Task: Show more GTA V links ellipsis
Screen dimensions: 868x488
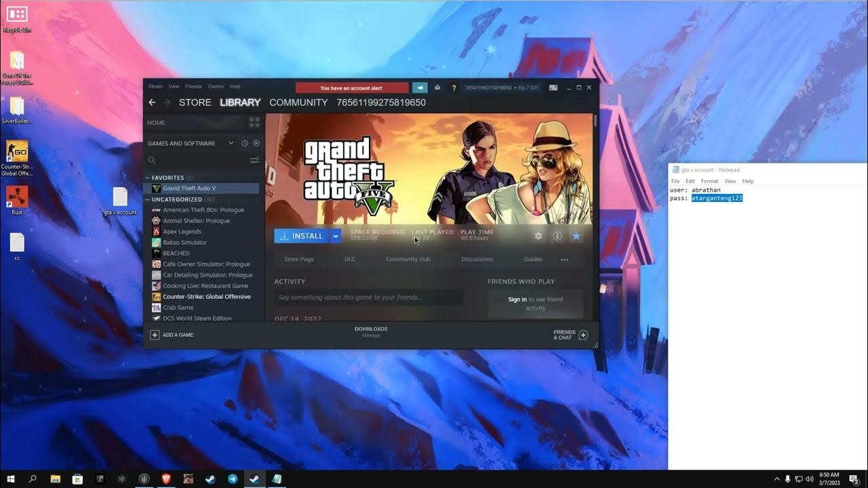Action: coord(564,260)
